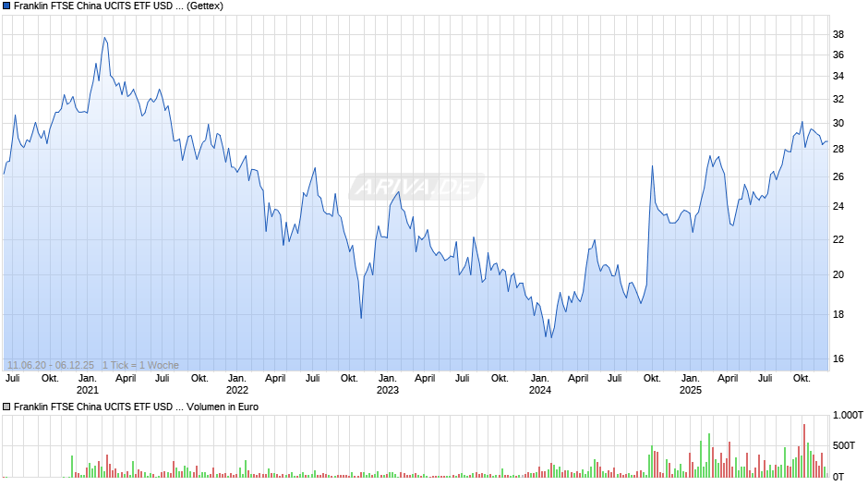
Task: Click the price axis value 20
Action: tap(838, 274)
